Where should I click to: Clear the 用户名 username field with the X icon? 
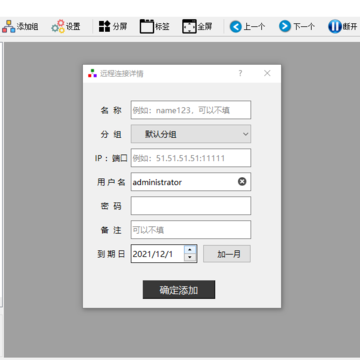242,181
